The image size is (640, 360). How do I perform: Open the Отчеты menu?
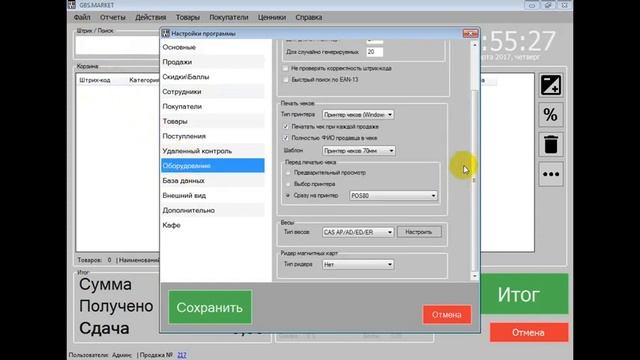[x=113, y=17]
